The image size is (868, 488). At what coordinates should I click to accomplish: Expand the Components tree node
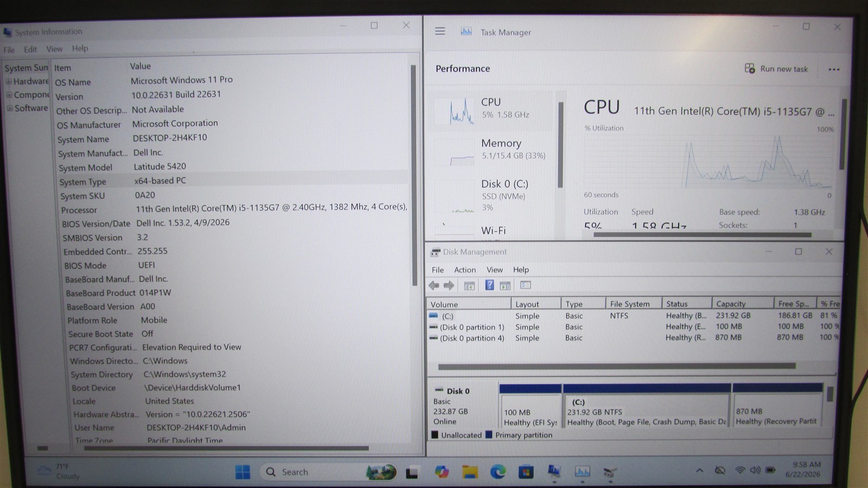(x=9, y=95)
